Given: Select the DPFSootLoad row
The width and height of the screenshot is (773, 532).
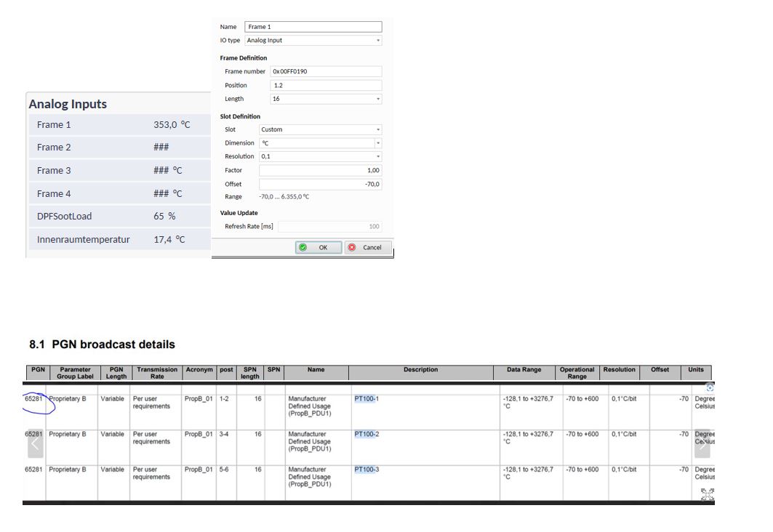Looking at the screenshot, I should point(119,217).
